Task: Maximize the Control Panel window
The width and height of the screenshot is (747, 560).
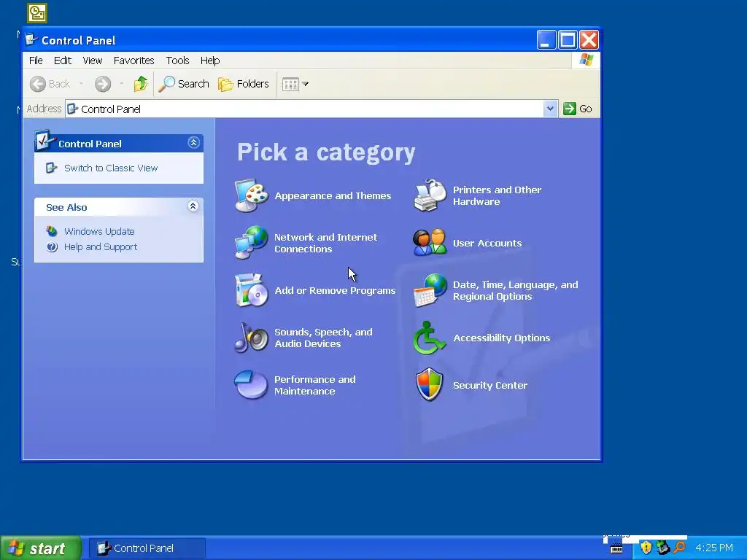Action: pos(568,39)
